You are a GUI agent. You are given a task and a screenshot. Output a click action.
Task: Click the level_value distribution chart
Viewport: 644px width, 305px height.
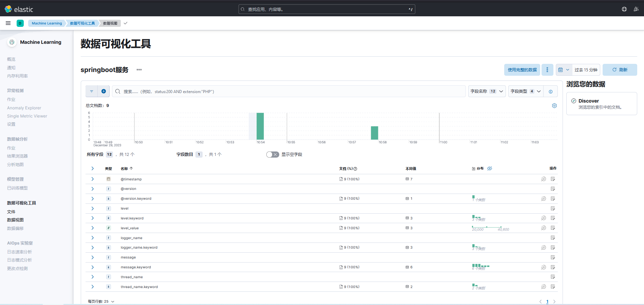pyautogui.click(x=490, y=228)
